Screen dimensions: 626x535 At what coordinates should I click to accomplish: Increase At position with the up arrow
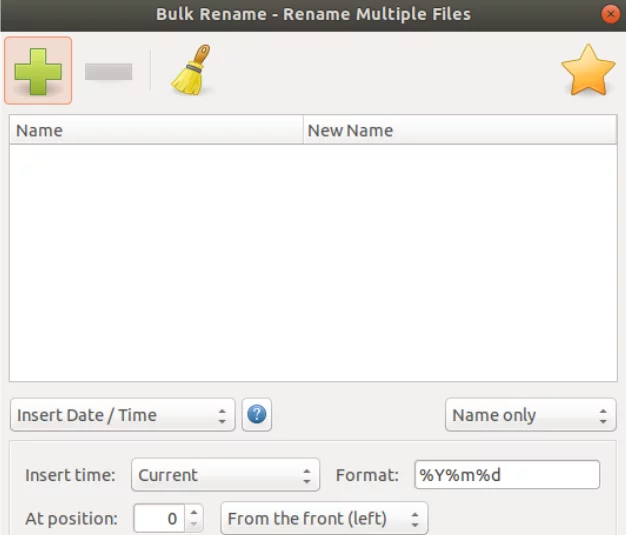click(x=195, y=513)
